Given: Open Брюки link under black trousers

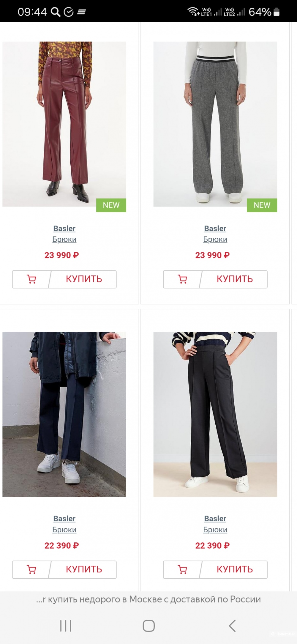Looking at the screenshot, I should click(215, 530).
